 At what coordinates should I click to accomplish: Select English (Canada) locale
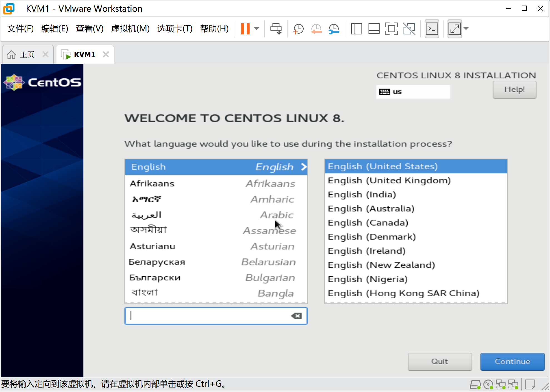point(416,223)
